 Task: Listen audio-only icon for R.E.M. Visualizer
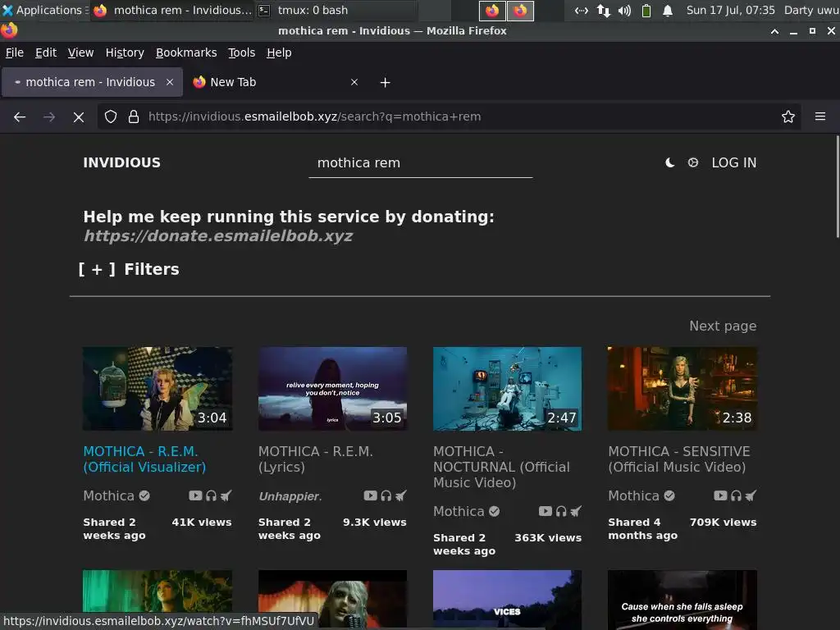pos(211,495)
